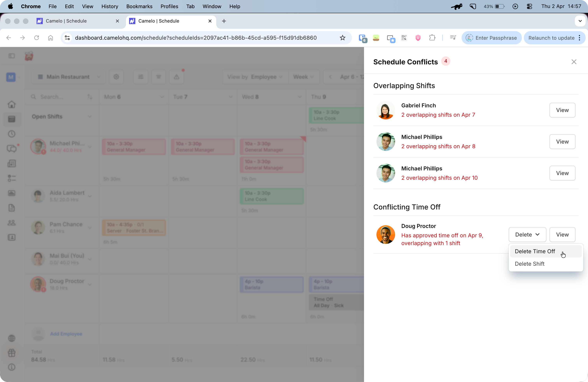Open the Documents icon in sidebar

[12, 208]
